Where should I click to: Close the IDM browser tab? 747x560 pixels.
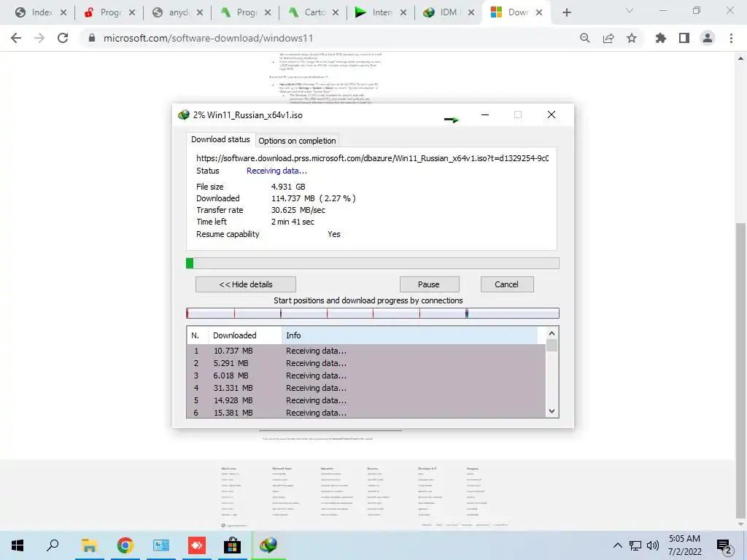point(471,13)
